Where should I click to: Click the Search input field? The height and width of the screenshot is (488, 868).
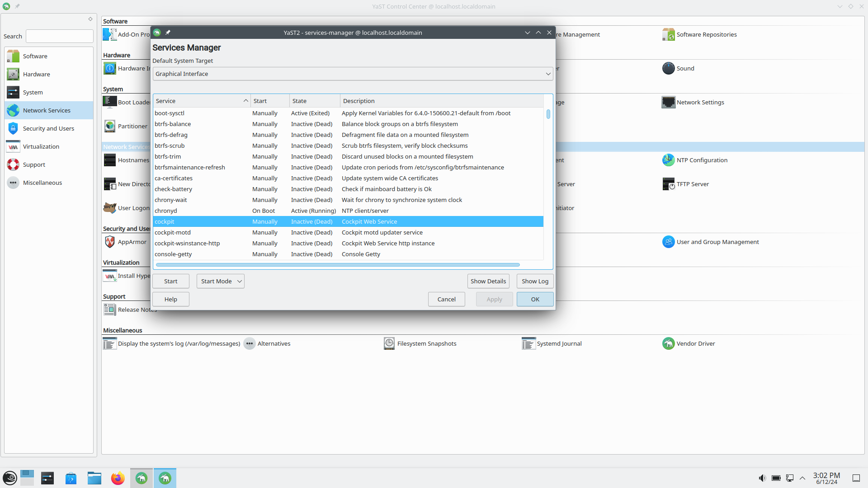[60, 36]
